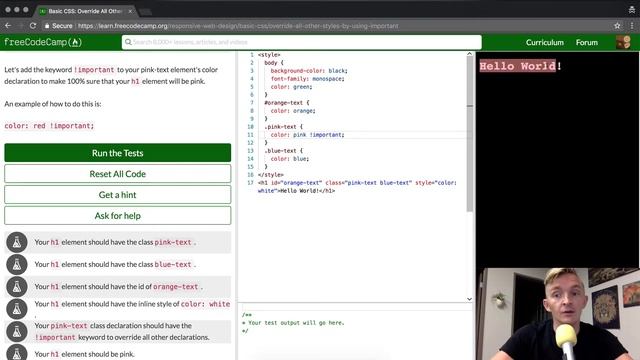Viewport: 640px width, 360px height.
Task: Click Ask for help button
Action: [118, 216]
